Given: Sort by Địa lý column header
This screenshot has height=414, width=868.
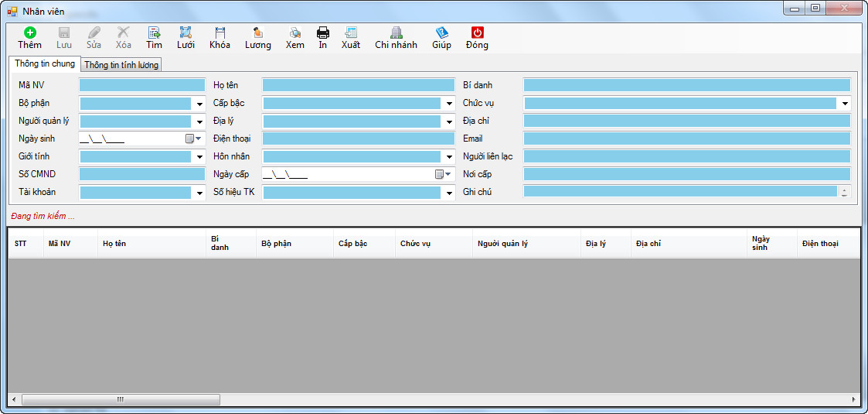Looking at the screenshot, I should (x=606, y=243).
